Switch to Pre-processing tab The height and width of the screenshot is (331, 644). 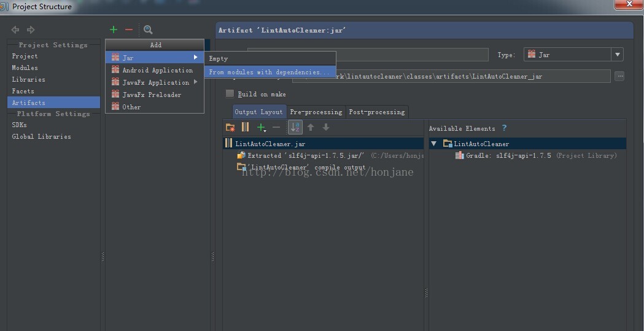pyautogui.click(x=316, y=112)
